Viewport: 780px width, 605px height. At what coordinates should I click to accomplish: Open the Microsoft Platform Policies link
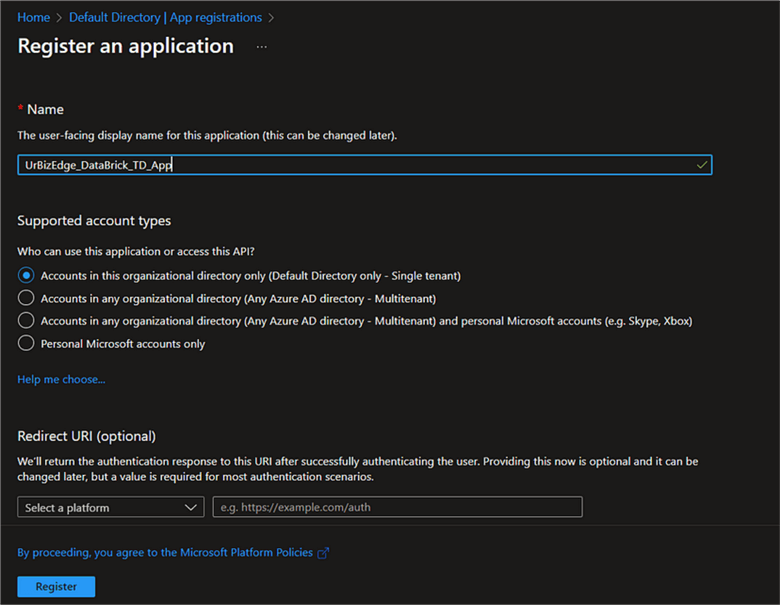click(x=165, y=553)
